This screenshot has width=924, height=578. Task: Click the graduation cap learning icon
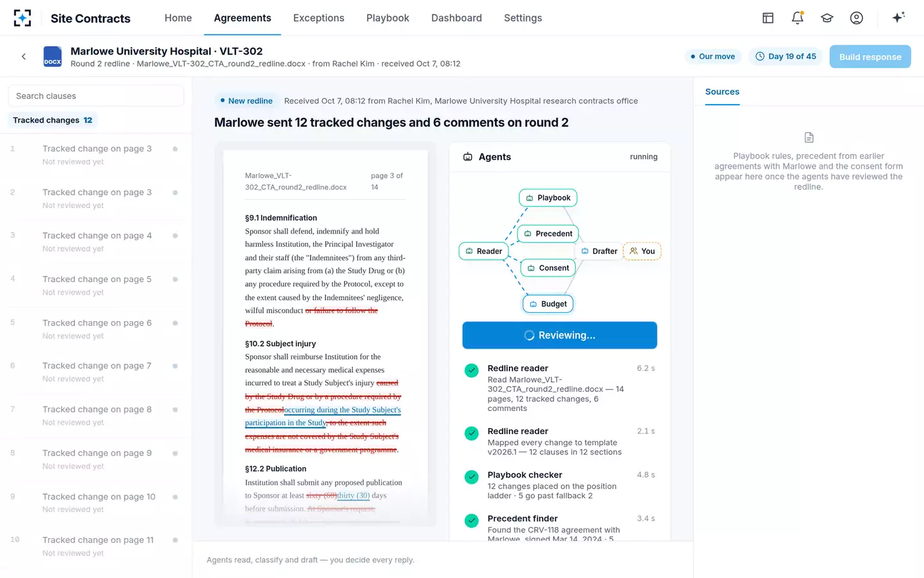pyautogui.click(x=827, y=18)
